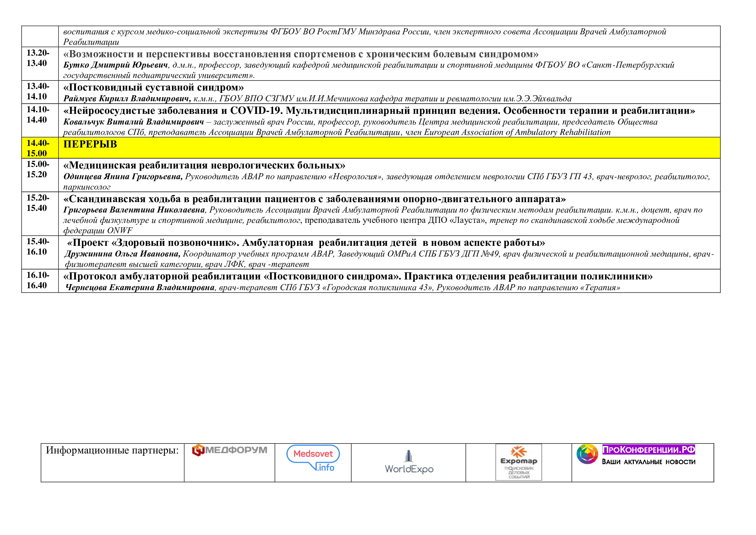This screenshot has width=756, height=535.
Task: Click the 14.40-15.00 time cell
Action: [38, 148]
